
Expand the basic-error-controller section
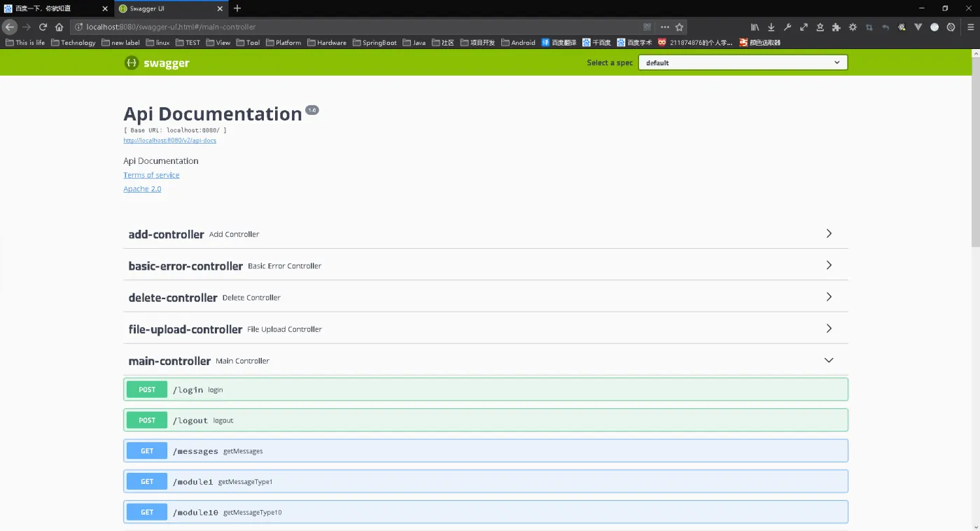pos(486,265)
